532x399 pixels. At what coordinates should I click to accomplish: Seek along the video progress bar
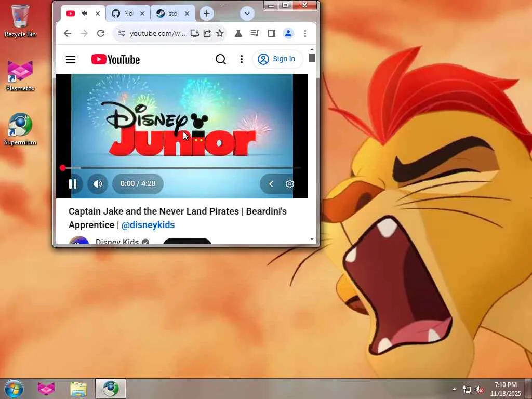pos(181,168)
